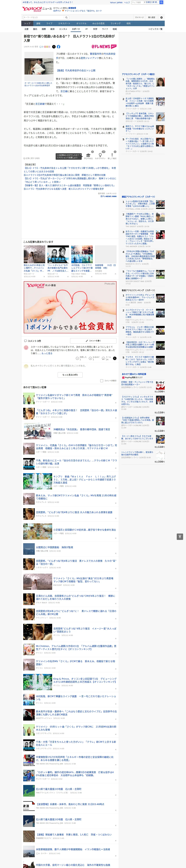Click the search magnifier button beside keyword box
The width and height of the screenshot is (186, 868).
click(66, 17)
